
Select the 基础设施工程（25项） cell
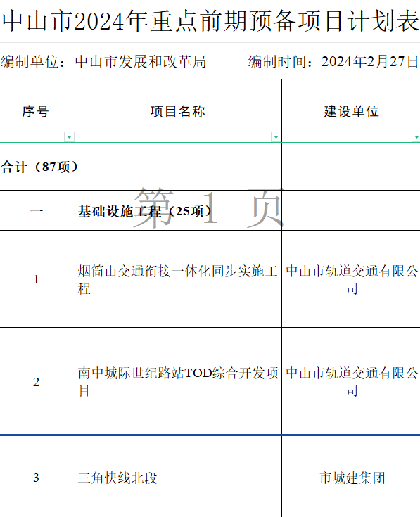coord(179,211)
